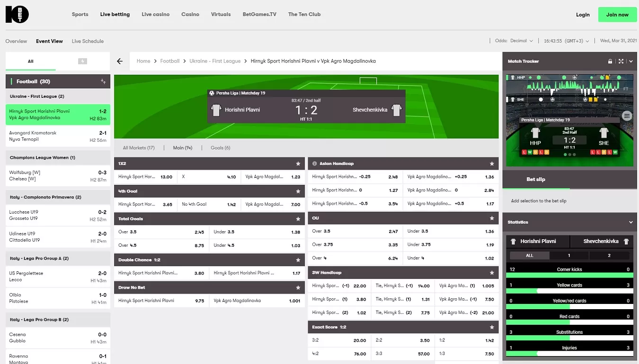This screenshot has height=364, width=639.
Task: Select the Over 3.5 Total Goals odds
Action: coord(161,232)
